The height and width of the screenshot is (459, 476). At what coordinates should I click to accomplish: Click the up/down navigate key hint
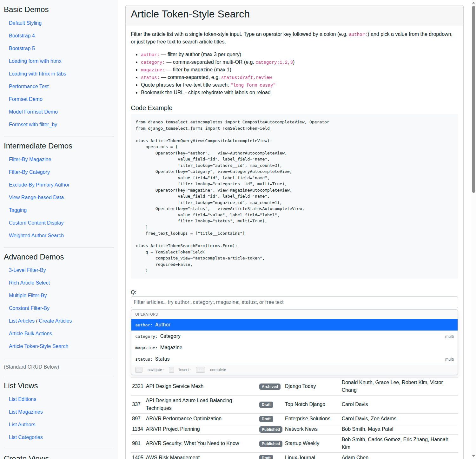pos(139,370)
